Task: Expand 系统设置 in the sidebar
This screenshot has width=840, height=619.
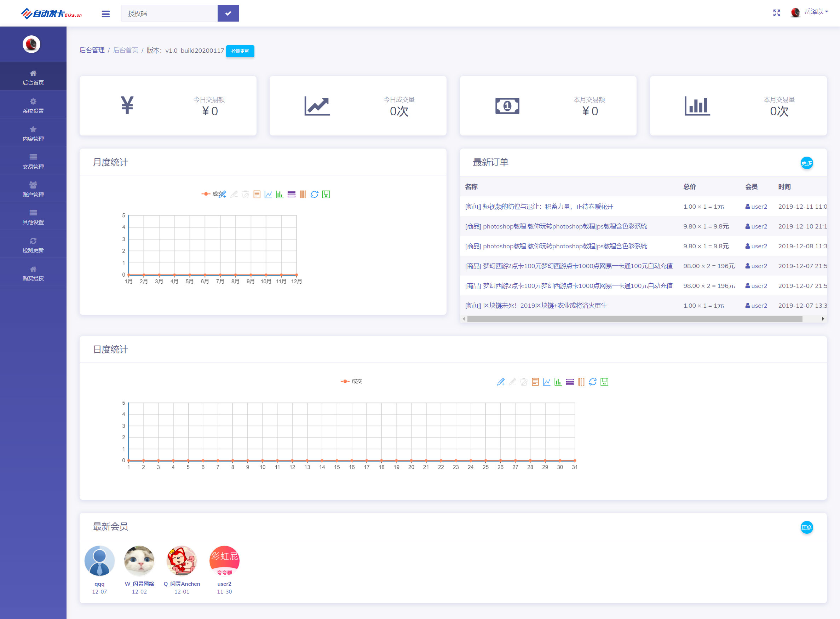Action: (x=33, y=106)
